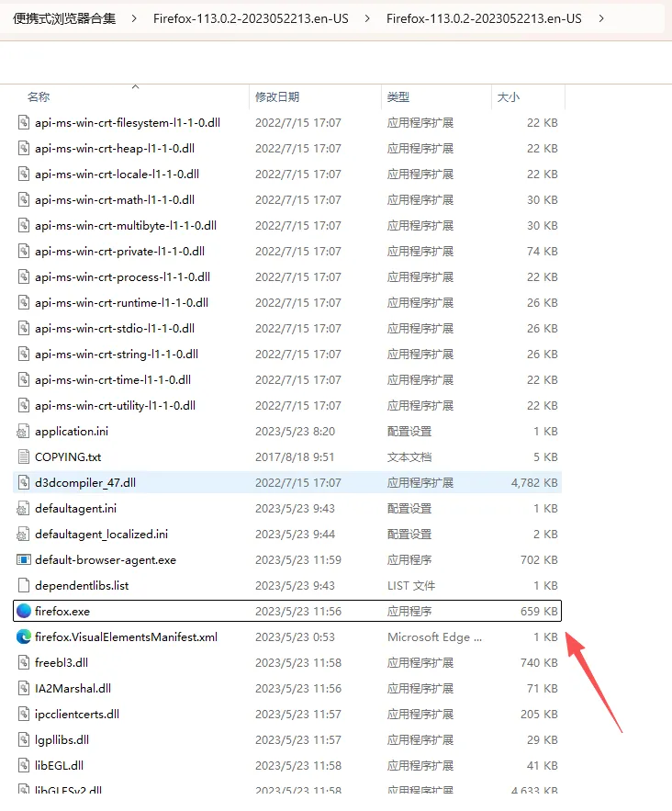Expand chevron after first Firefox-113.0.2 breadcrumb

pyautogui.click(x=367, y=18)
